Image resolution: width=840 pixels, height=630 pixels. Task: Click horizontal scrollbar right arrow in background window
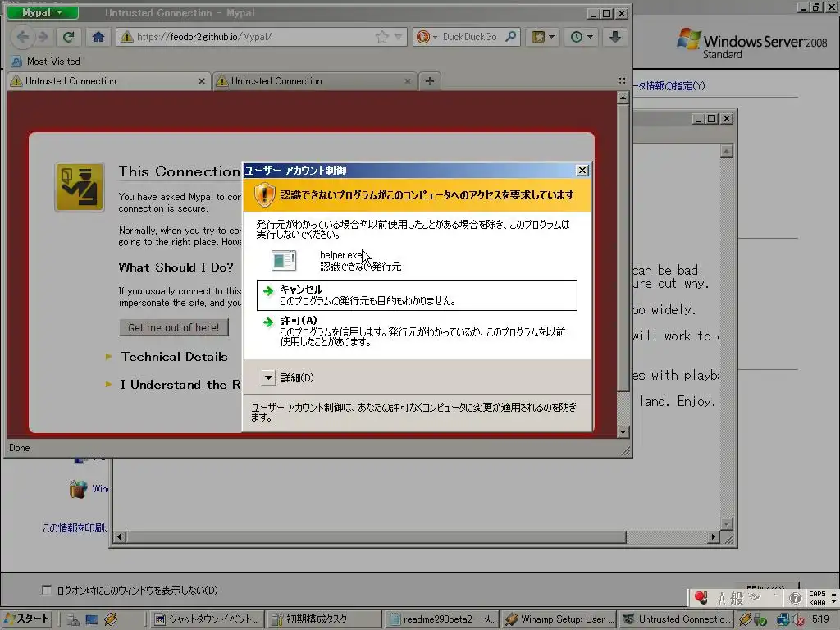point(713,536)
